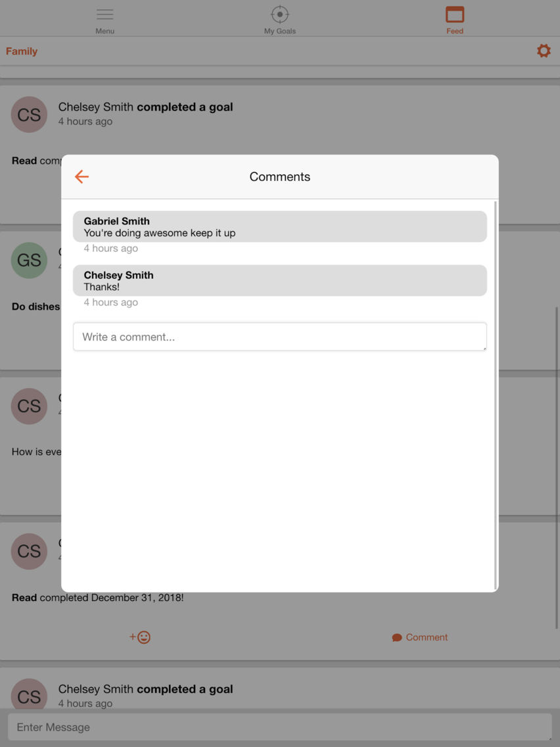This screenshot has width=560, height=747.
Task: Click the Enter Message field
Action: [x=280, y=727]
